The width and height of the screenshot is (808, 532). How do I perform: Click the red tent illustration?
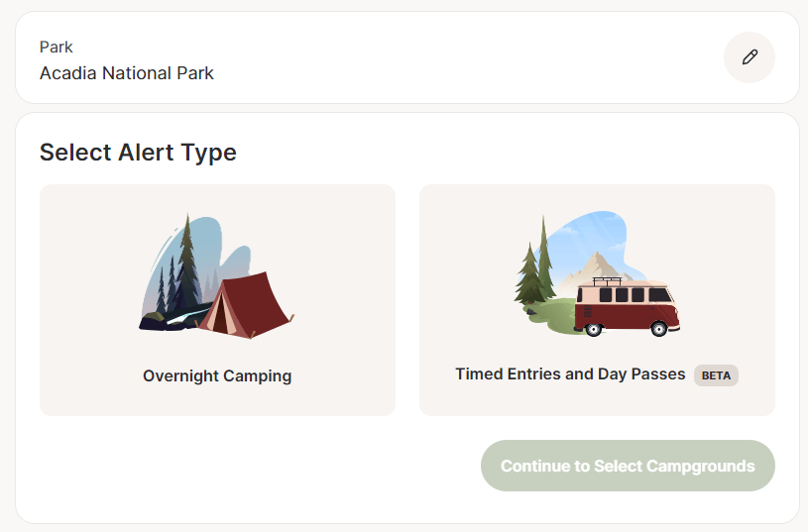click(247, 303)
